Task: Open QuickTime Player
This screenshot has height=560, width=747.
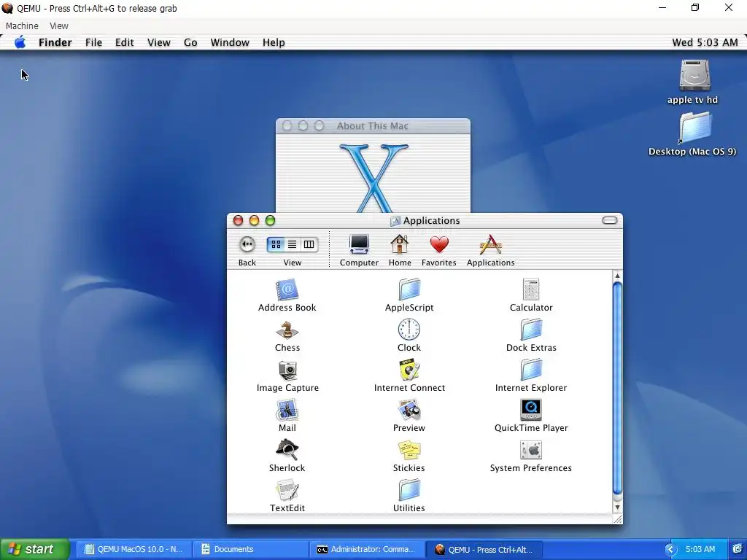Action: point(531,410)
